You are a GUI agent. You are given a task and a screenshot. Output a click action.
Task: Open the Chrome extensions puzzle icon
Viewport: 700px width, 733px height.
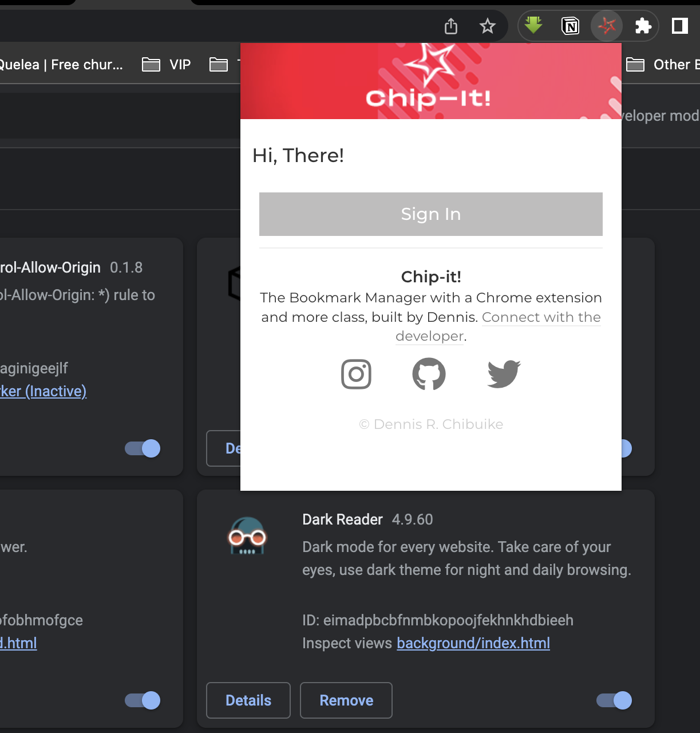pos(643,25)
